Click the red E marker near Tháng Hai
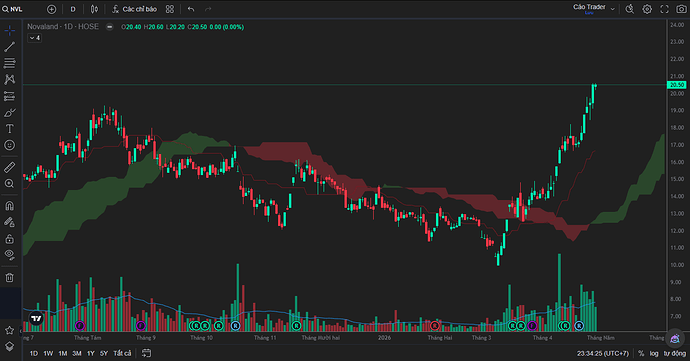The height and width of the screenshot is (361, 690). (x=435, y=325)
